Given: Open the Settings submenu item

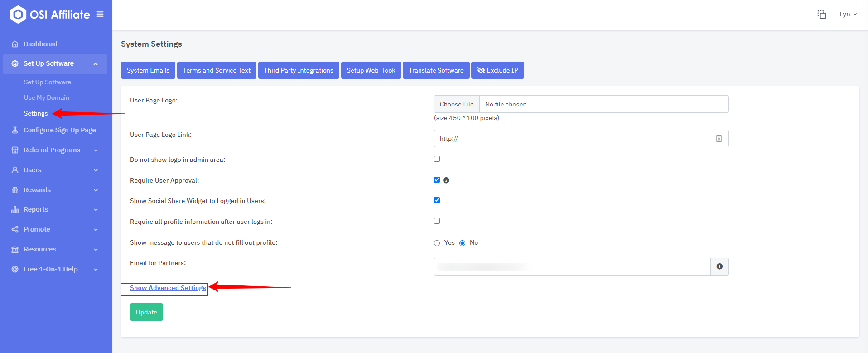Looking at the screenshot, I should tap(36, 113).
